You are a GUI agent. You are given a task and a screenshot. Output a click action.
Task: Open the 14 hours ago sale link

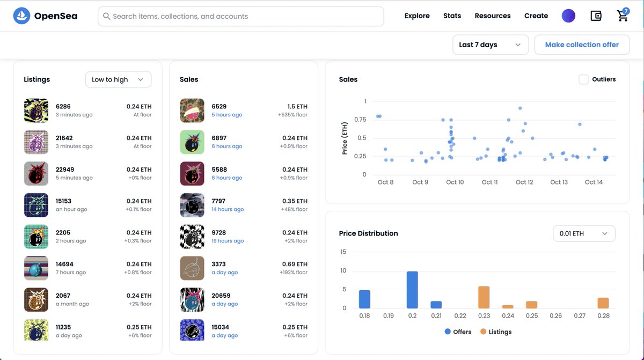[x=228, y=209]
